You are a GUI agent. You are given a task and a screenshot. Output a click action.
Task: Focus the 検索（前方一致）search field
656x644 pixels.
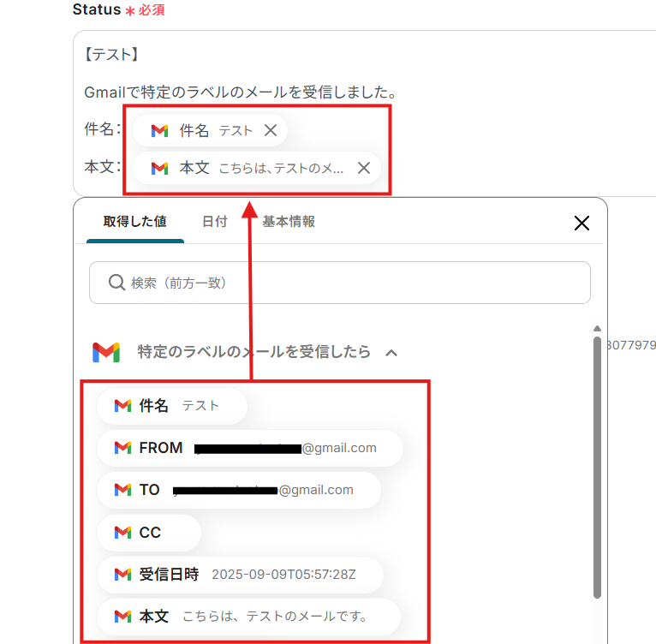(x=340, y=283)
